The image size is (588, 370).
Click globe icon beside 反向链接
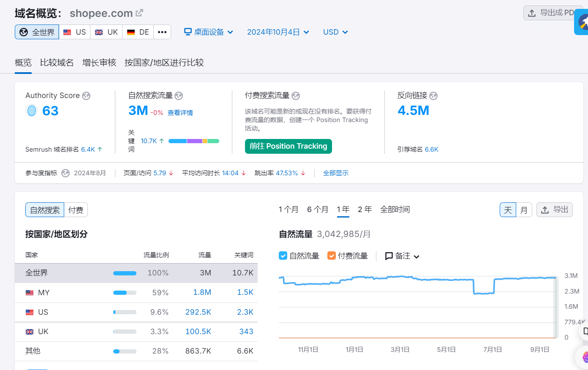(x=433, y=96)
